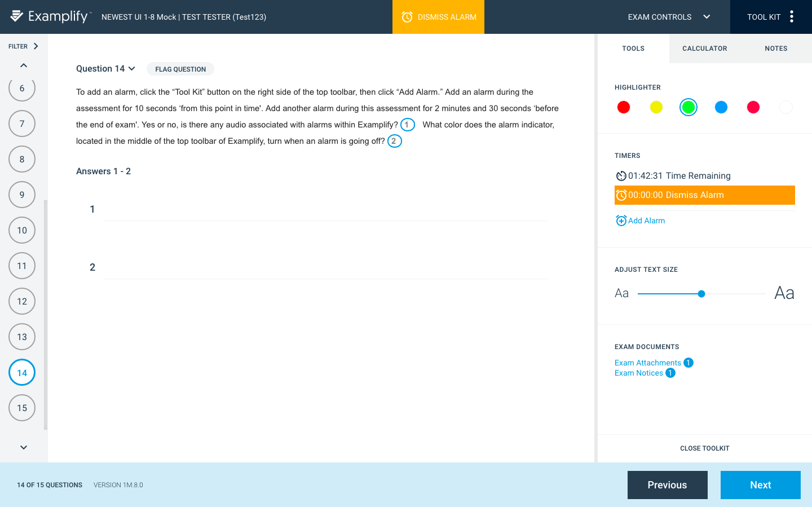
Task: Click the '01:42:31 Time Remaining' text
Action: (679, 176)
